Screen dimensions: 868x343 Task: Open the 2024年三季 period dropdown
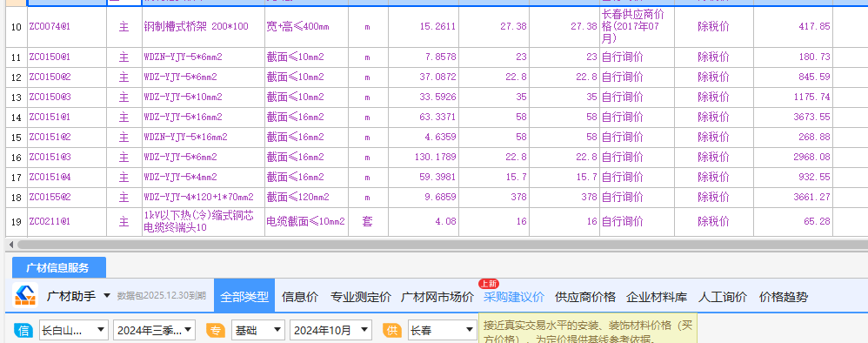tap(155, 331)
